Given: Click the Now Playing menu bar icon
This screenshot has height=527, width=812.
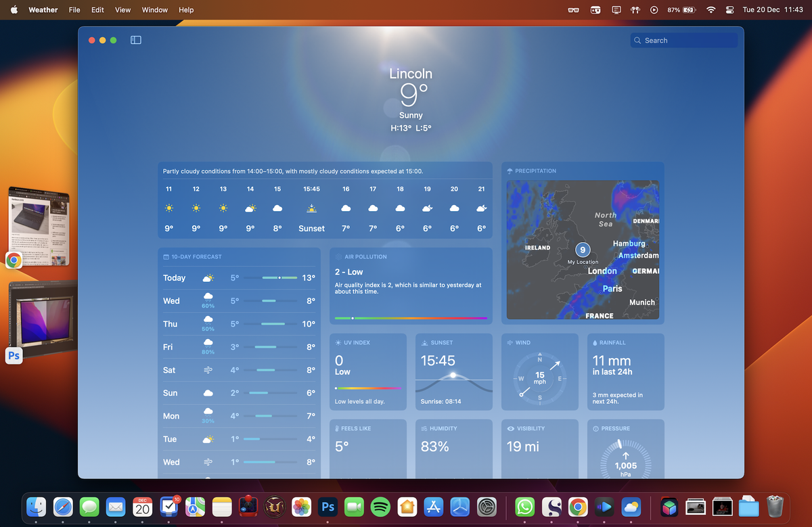Looking at the screenshot, I should coord(654,9).
